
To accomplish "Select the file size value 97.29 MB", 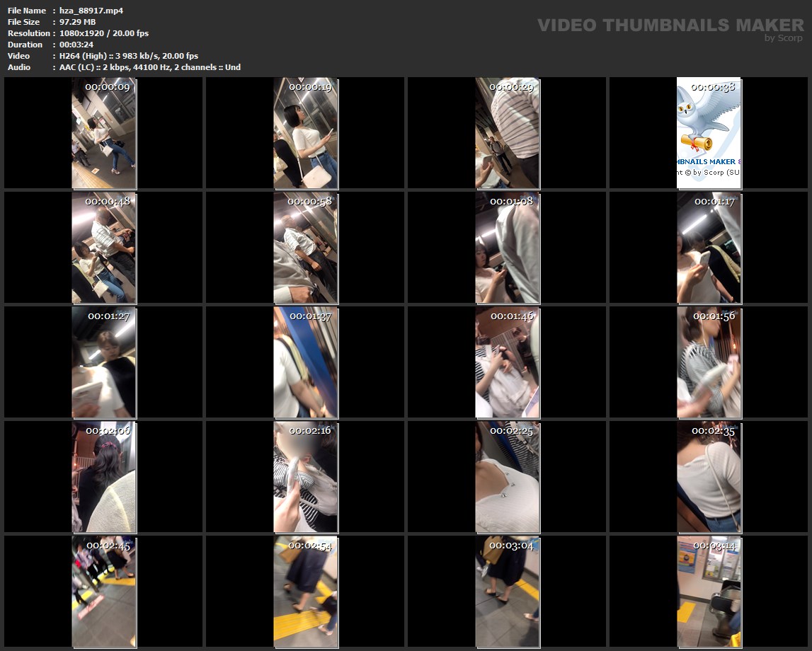I will click(77, 22).
